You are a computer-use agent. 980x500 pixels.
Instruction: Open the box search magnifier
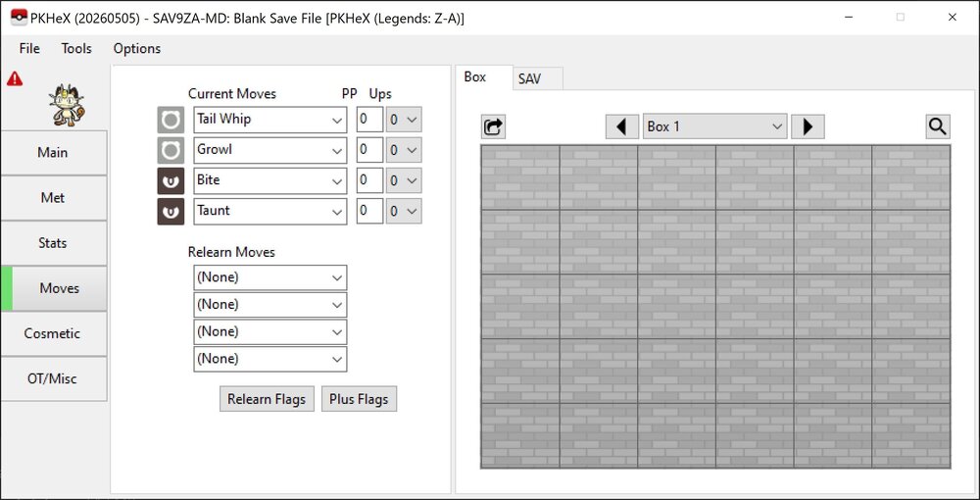click(x=938, y=126)
